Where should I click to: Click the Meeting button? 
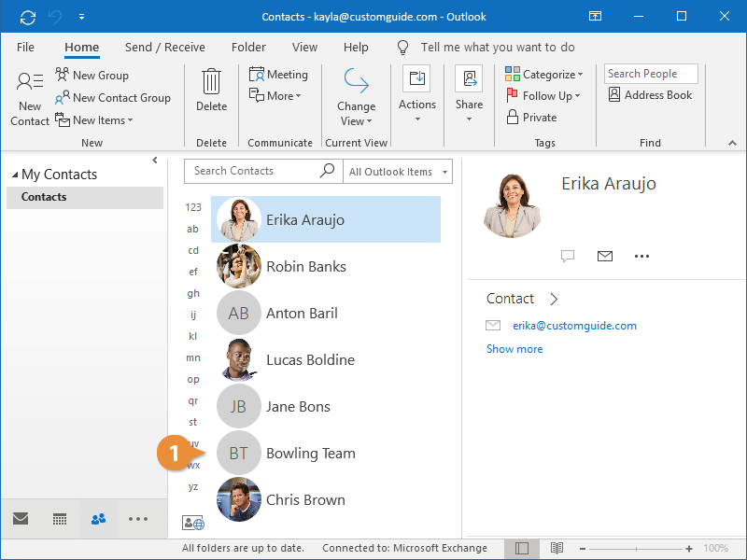(278, 75)
